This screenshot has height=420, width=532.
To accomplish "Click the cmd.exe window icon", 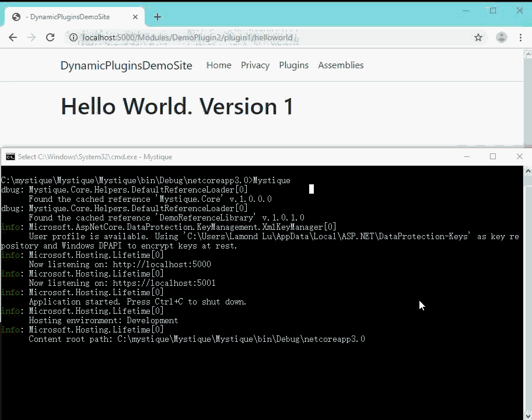I will (x=10, y=156).
